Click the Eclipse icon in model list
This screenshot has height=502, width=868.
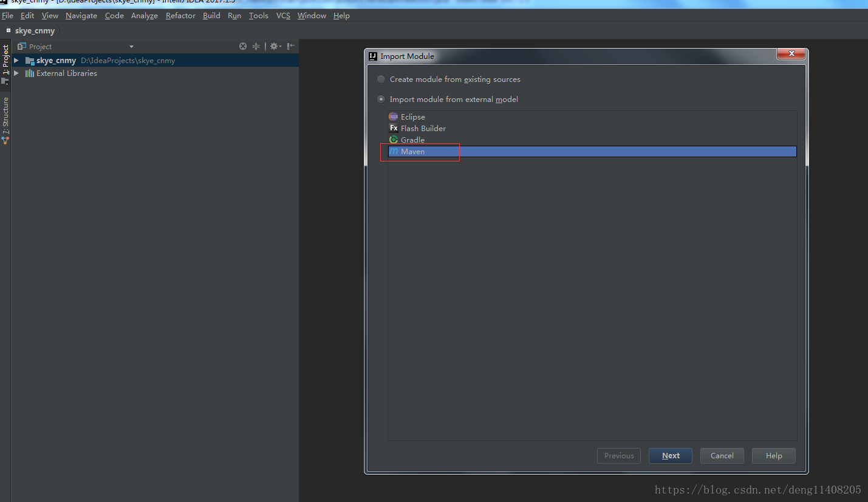point(394,117)
